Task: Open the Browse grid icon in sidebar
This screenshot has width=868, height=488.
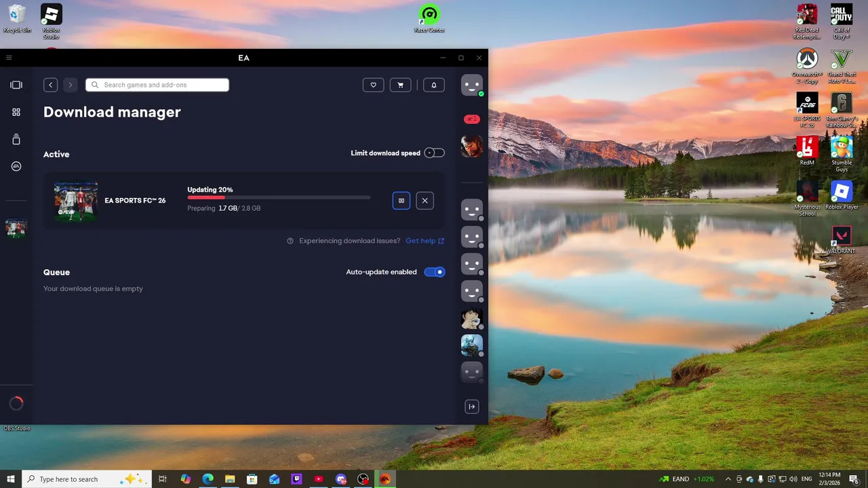Action: 16,112
